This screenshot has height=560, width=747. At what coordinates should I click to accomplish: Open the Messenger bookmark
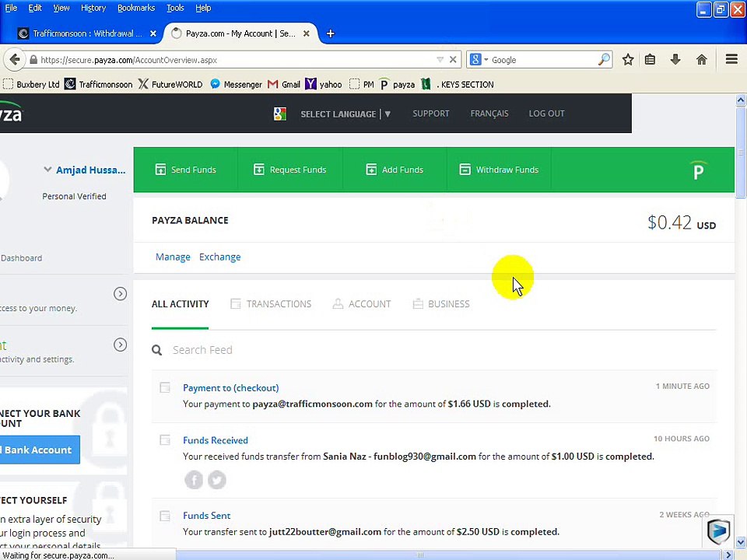pyautogui.click(x=236, y=84)
